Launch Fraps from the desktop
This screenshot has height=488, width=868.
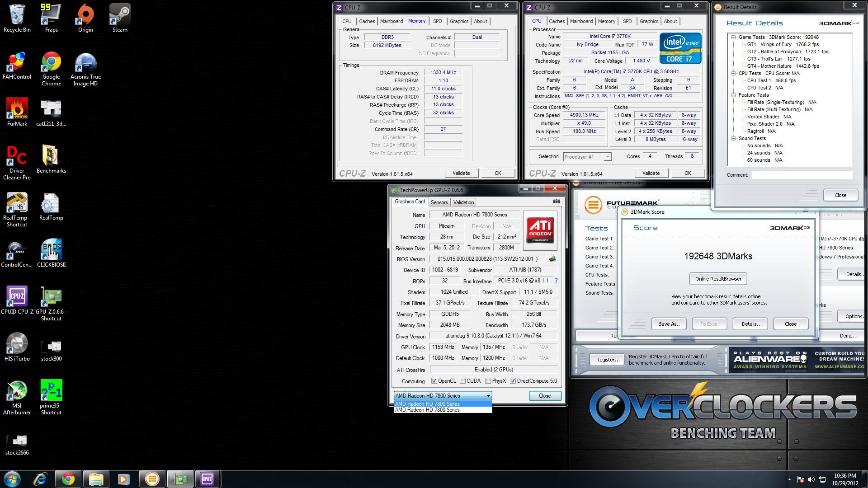coord(51,18)
